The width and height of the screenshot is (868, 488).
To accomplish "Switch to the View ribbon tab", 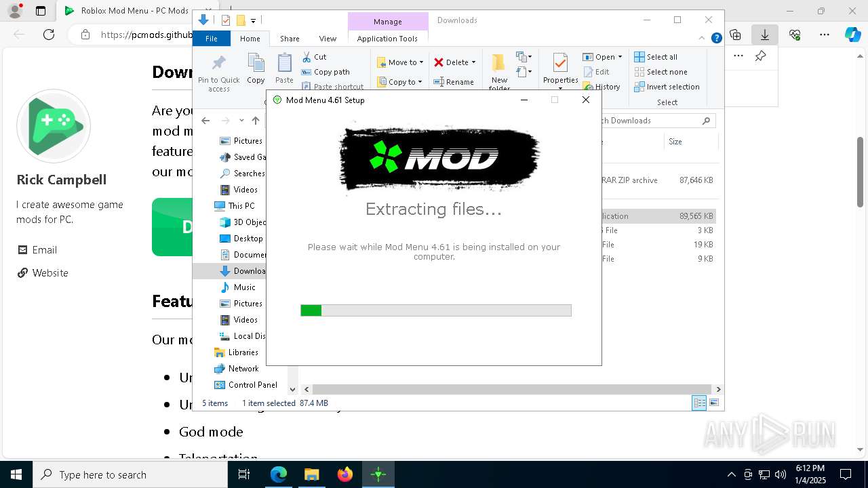I will (x=328, y=39).
